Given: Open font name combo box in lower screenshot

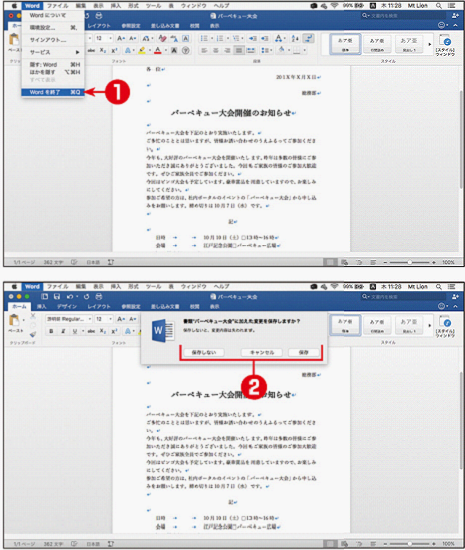Looking at the screenshot, I should pos(68,318).
